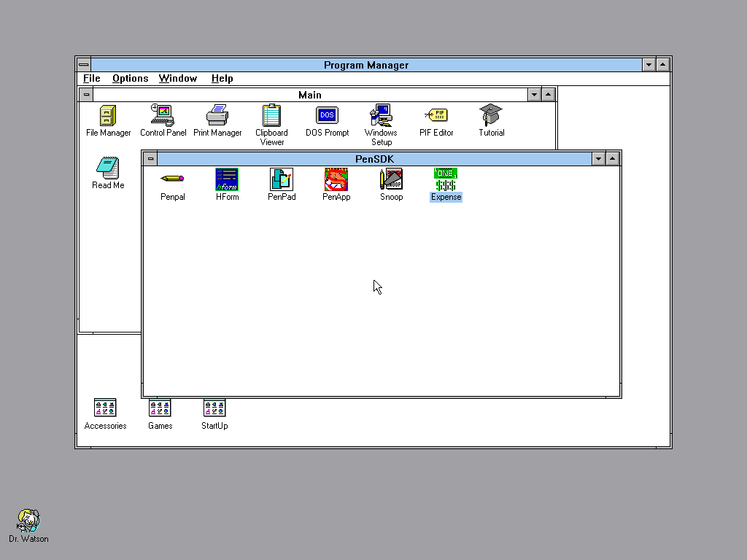
Task: Open the File menu
Action: 91,79
